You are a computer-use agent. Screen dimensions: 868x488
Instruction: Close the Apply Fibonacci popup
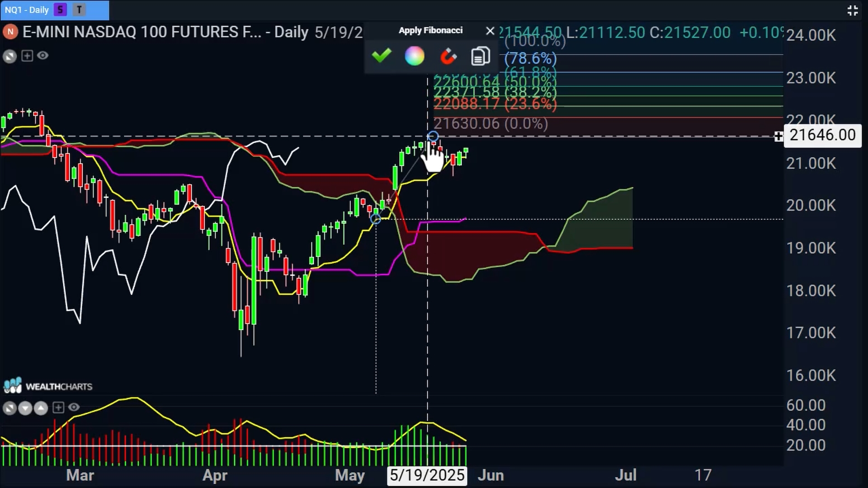pos(490,31)
